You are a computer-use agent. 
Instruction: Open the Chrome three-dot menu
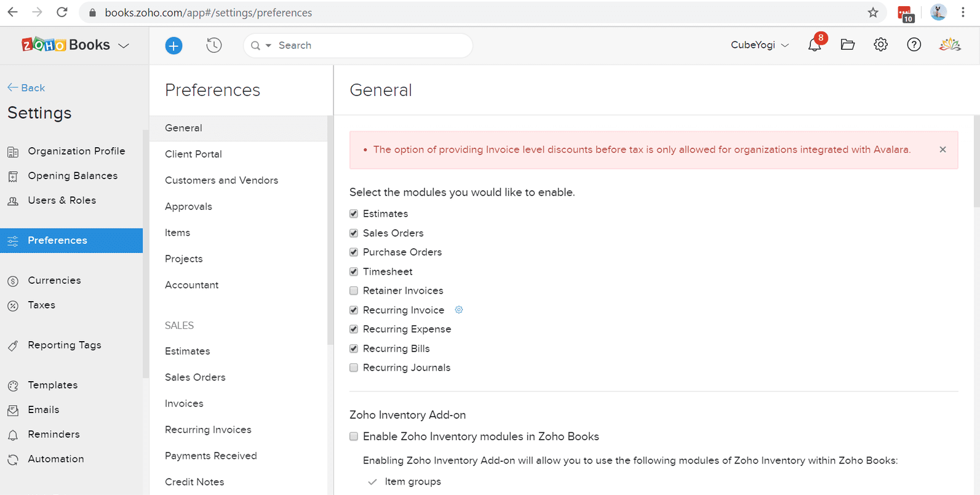963,12
